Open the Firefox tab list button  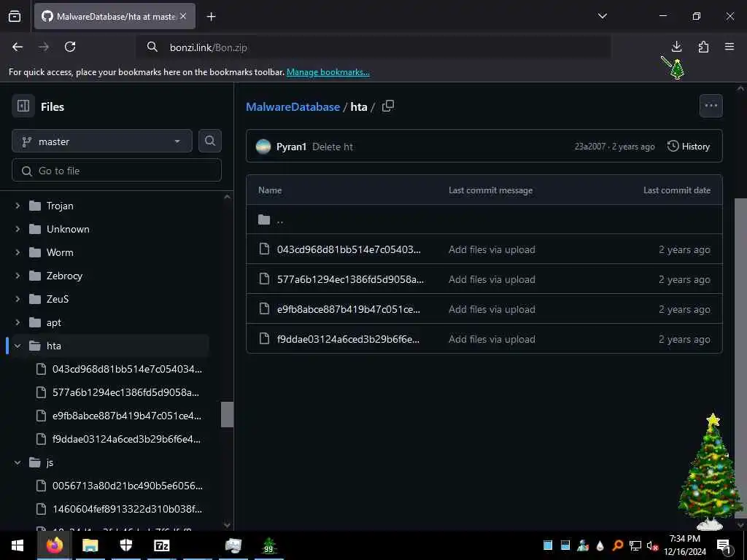click(15, 16)
